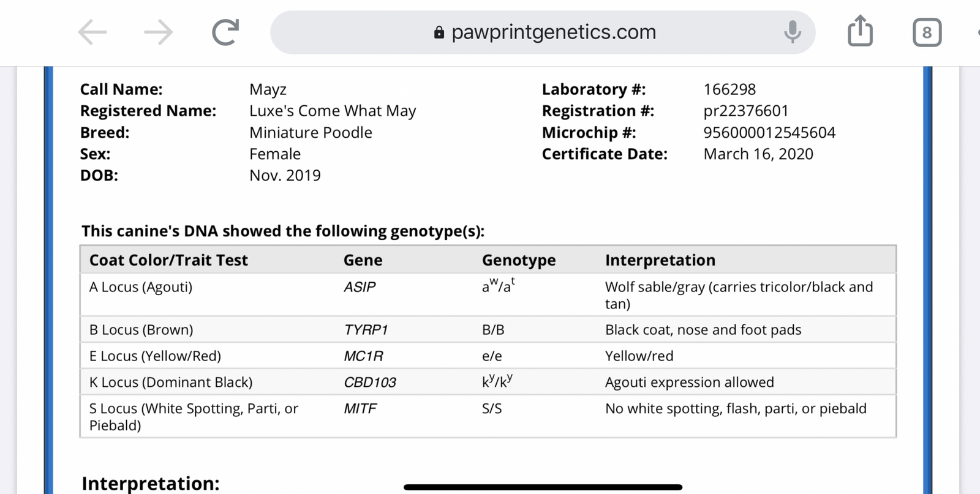Tap the pawprintgenetics.com address bar
980x494 pixels.
point(552,32)
